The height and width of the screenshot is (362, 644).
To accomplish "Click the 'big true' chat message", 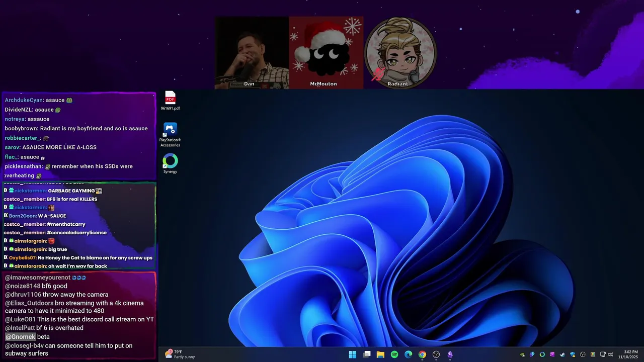I will coord(58,249).
